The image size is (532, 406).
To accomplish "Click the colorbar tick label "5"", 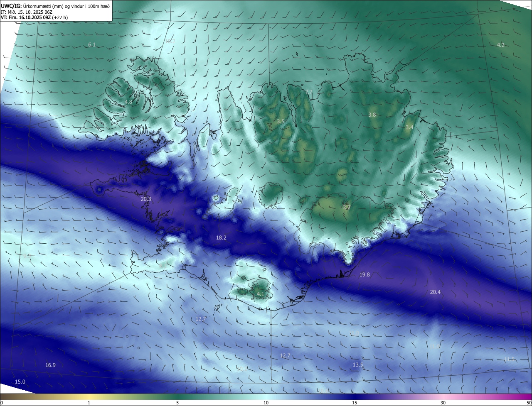I will (x=177, y=403).
